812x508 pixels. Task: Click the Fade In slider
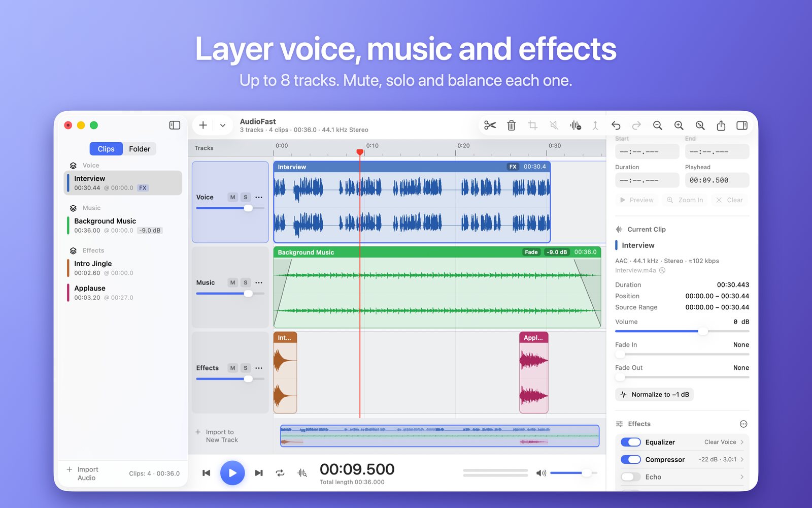(x=682, y=354)
